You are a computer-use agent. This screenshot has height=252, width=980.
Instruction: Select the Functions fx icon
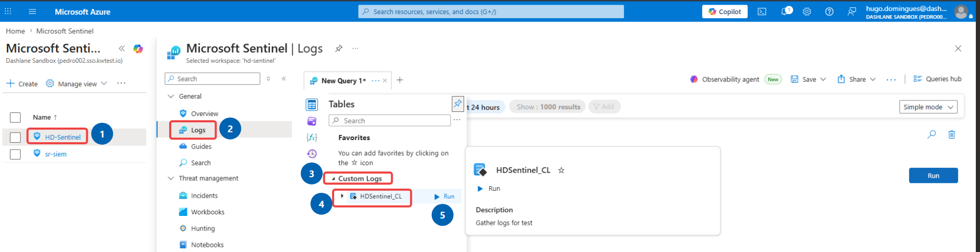pos(312,138)
